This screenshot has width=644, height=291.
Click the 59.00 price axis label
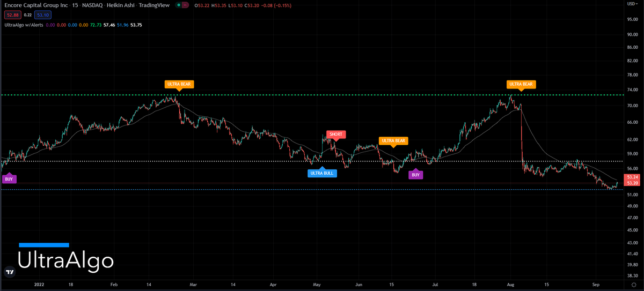pos(632,153)
